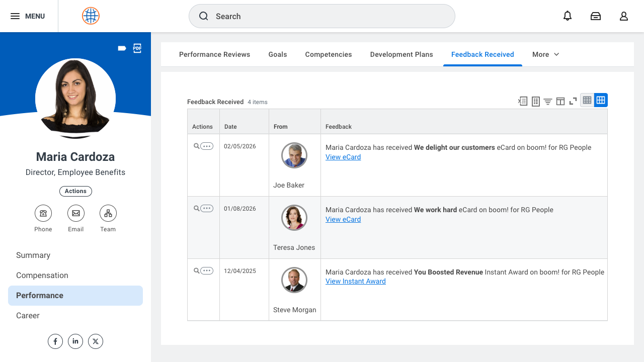This screenshot has height=362, width=644.
Task: Open notifications bell icon
Action: [x=568, y=16]
